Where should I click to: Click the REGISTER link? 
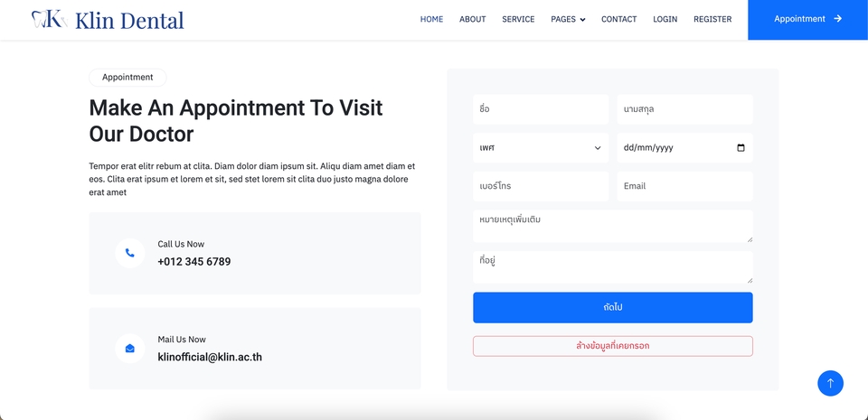click(712, 19)
